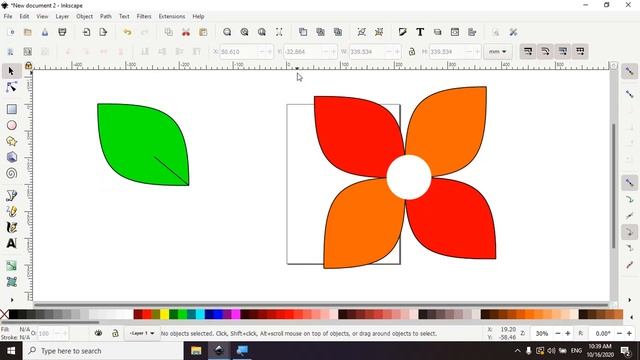Click the Import icon
The width and height of the screenshot is (640, 360).
click(86, 32)
